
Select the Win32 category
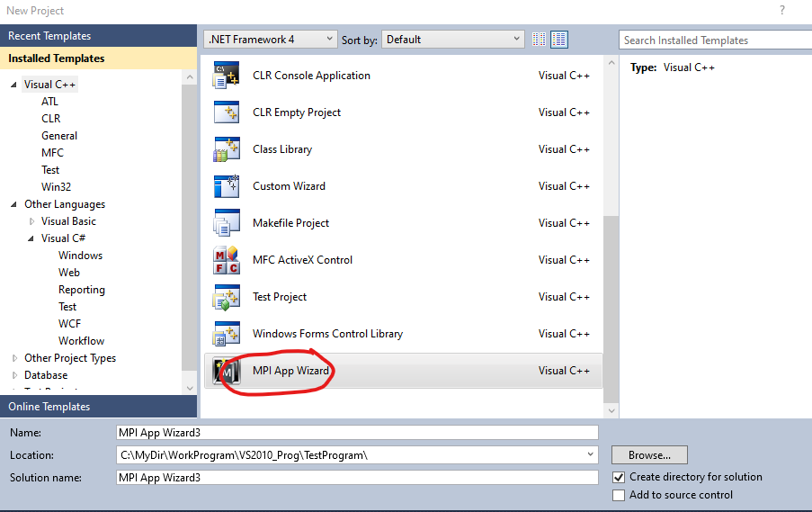56,187
